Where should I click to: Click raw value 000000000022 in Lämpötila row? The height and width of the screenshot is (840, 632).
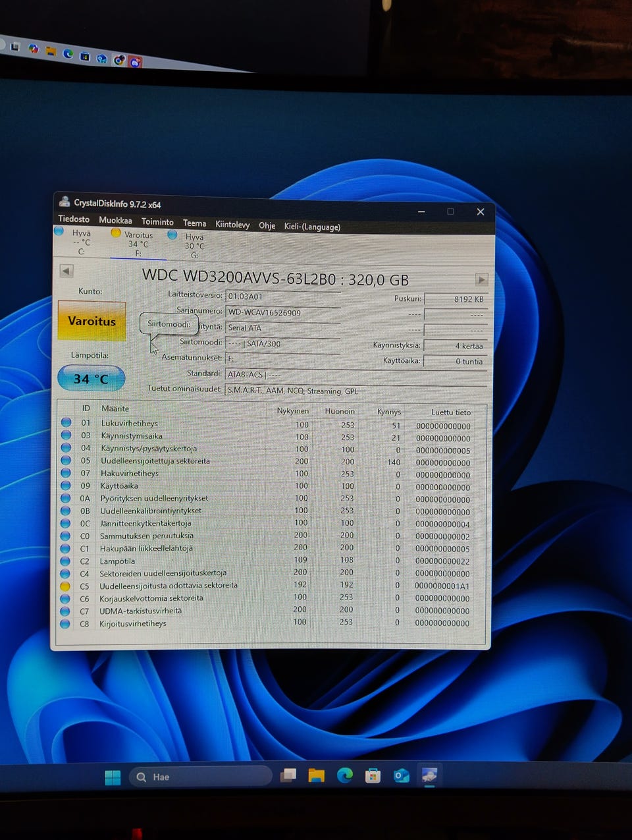pyautogui.click(x=442, y=561)
